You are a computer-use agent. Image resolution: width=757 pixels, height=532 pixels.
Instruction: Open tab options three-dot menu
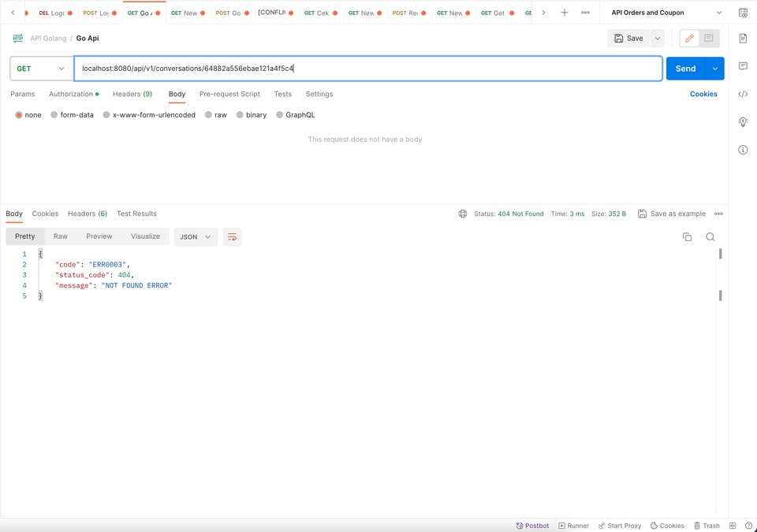click(585, 13)
